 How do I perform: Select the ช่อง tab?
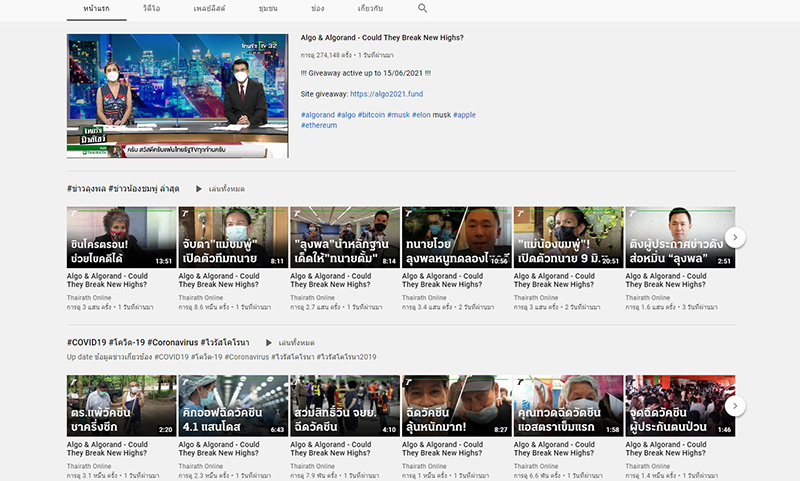coord(317,8)
